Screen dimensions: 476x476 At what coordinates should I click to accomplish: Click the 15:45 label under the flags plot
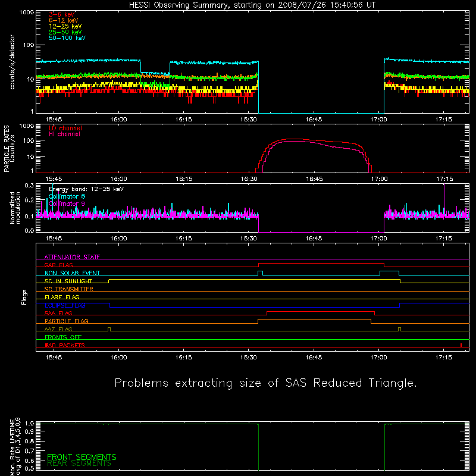pyautogui.click(x=54, y=358)
